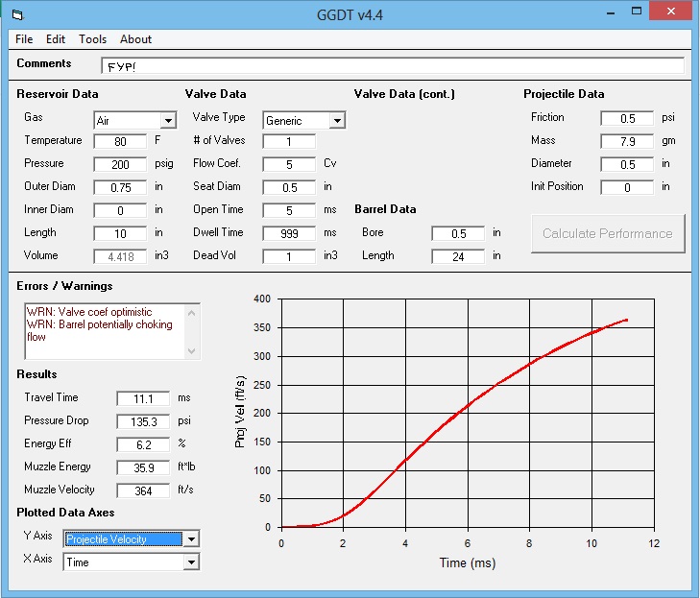Click the projectile Mass input field
Viewport: 700px width, 598px height.
tap(626, 141)
